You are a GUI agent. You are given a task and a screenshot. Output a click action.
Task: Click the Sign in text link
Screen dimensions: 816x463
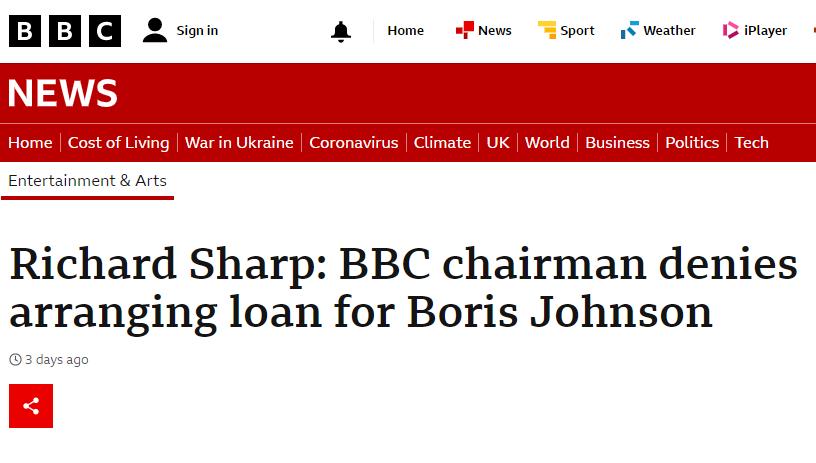pos(197,30)
